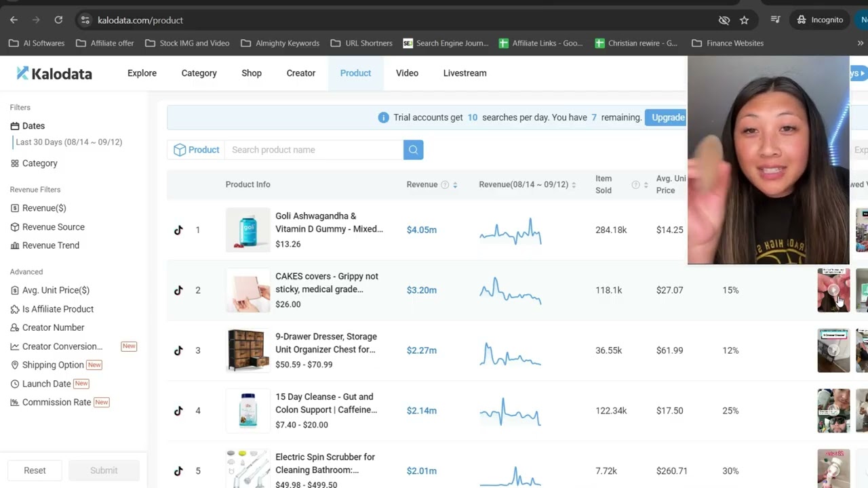
Task: Open Search Engine Journal bookmark
Action: point(446,43)
